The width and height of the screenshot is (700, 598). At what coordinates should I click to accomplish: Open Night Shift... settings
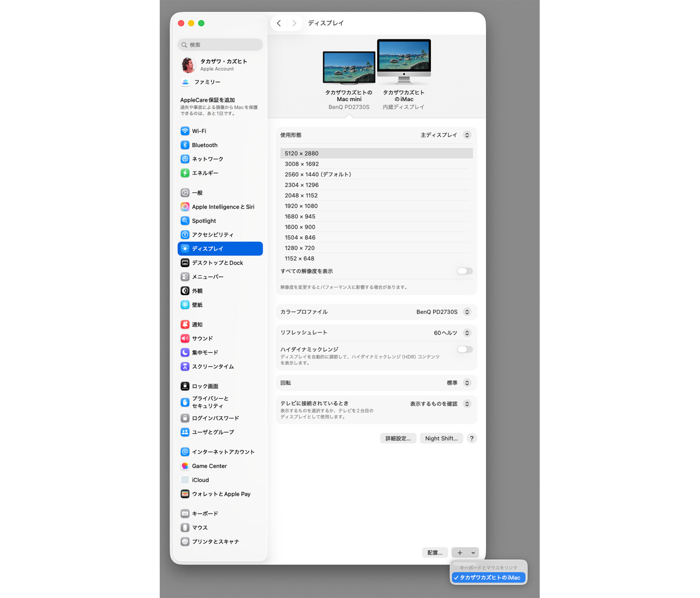click(441, 438)
